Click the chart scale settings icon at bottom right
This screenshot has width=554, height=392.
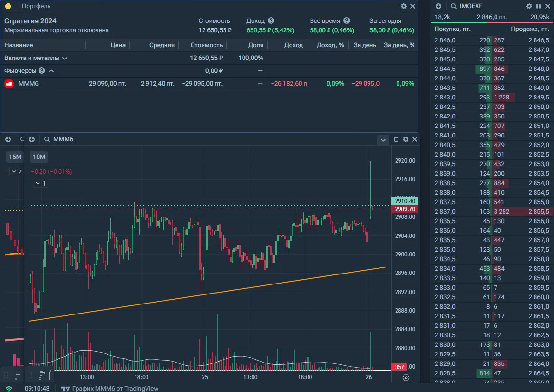(x=406, y=378)
